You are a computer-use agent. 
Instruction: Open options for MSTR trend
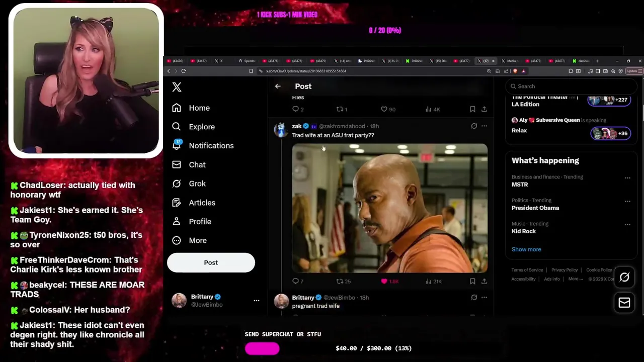[627, 178]
